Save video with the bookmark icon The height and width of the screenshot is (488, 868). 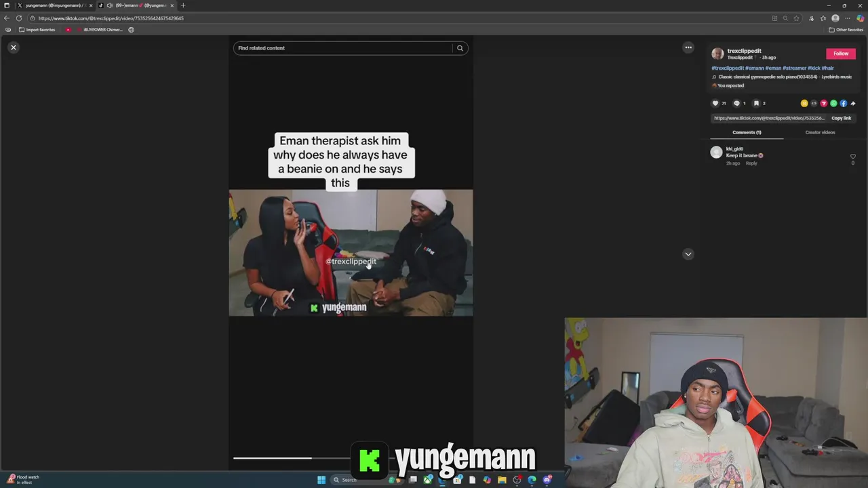756,104
